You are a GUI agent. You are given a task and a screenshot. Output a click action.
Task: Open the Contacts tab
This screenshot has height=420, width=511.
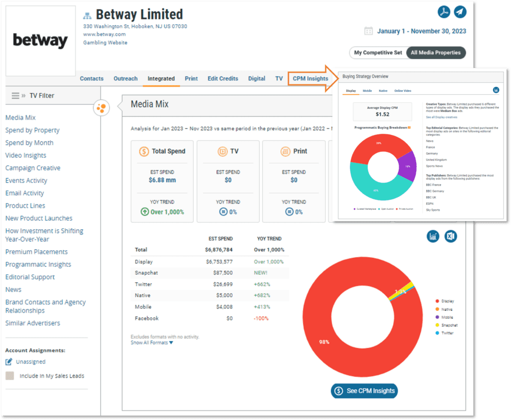pos(92,78)
